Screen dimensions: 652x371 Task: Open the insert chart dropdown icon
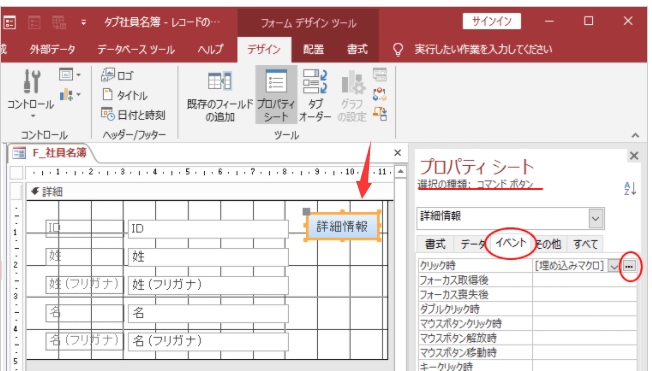pyautogui.click(x=69, y=95)
